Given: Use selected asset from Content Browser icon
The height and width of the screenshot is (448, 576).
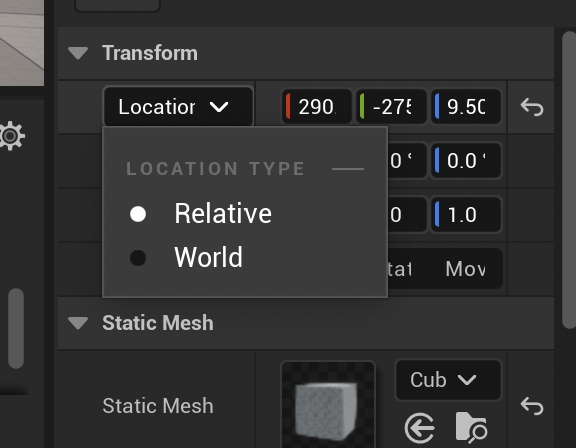Looking at the screenshot, I should [x=420, y=428].
